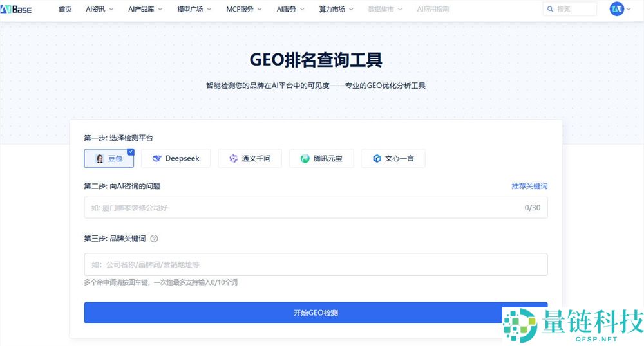The image size is (644, 346).
Task: Click the search magnifier icon
Action: (550, 9)
